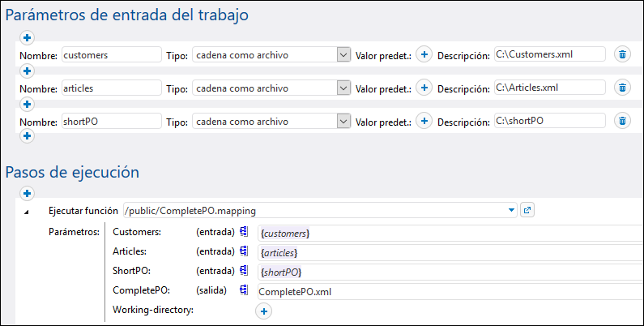Delete the shortPO parameter with trash icon
This screenshot has height=326, width=644.
(621, 121)
